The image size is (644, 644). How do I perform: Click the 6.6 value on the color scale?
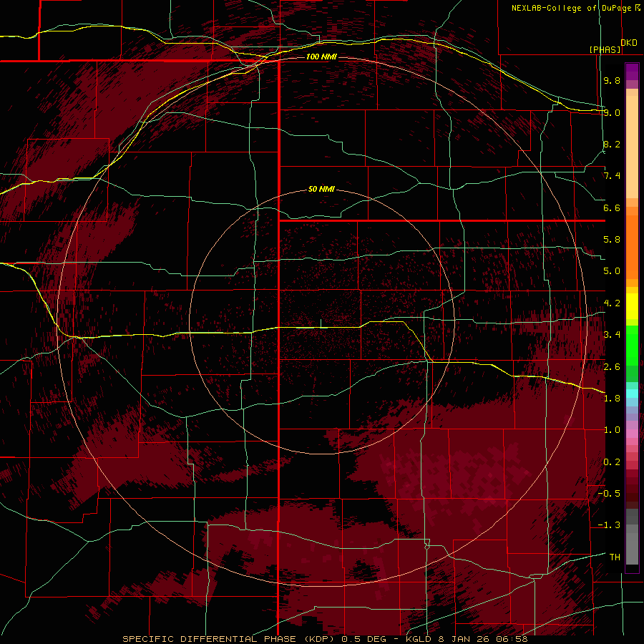612,208
